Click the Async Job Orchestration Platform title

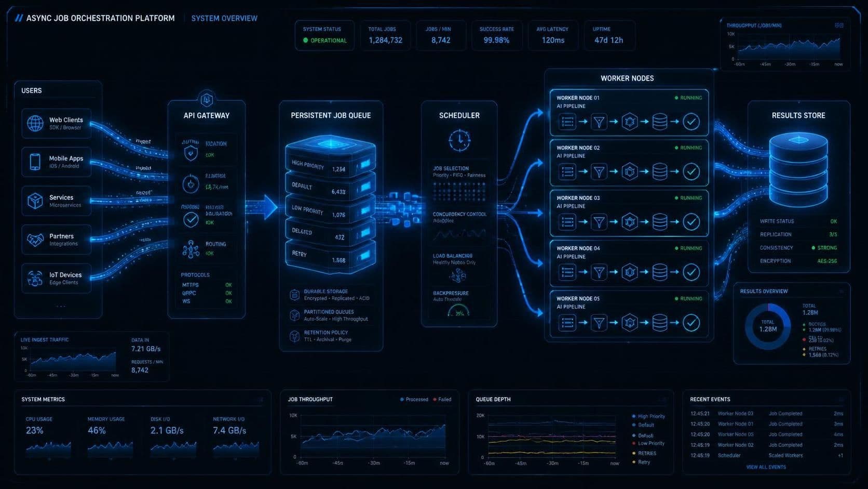click(x=100, y=18)
